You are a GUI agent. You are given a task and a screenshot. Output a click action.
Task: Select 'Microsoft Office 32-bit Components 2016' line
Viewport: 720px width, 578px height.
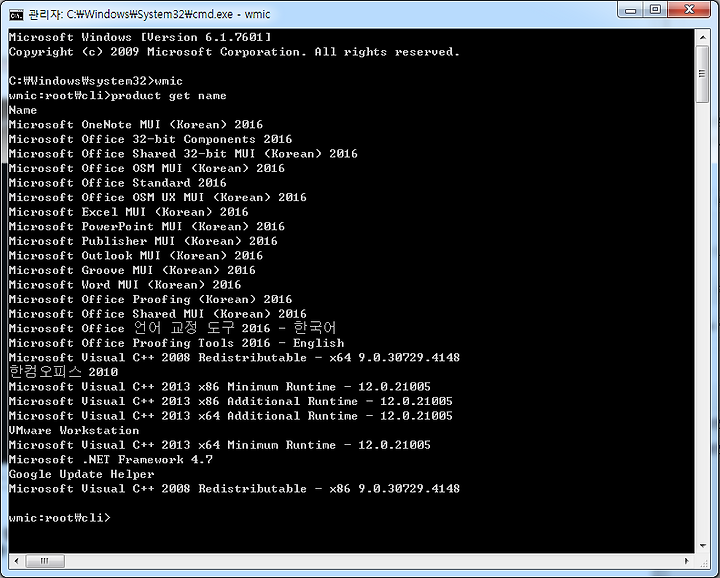150,139
